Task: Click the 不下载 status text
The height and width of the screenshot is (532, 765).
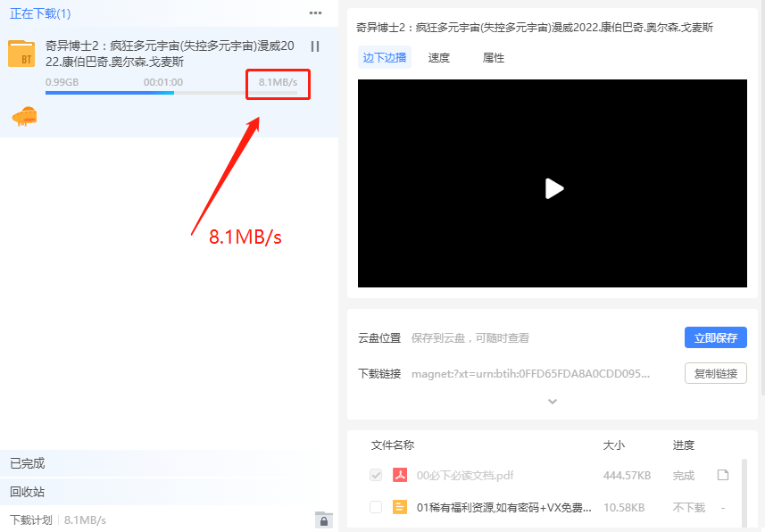Action: (689, 508)
